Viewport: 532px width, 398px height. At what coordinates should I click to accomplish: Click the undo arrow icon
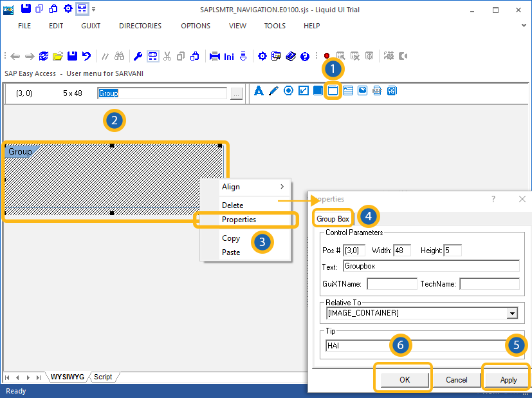point(86,57)
